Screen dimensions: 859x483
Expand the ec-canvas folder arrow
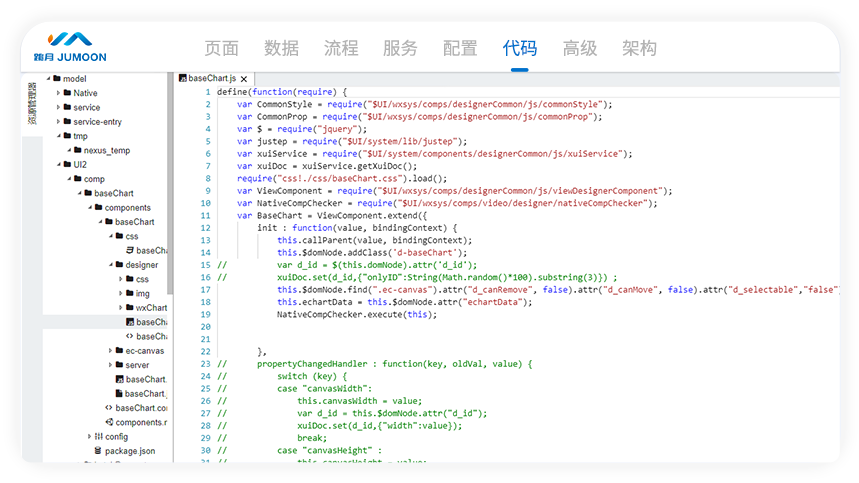click(111, 350)
